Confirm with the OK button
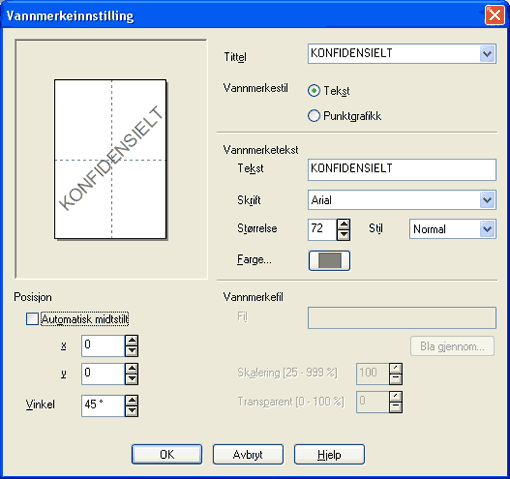The height and width of the screenshot is (479, 510). pyautogui.click(x=167, y=454)
